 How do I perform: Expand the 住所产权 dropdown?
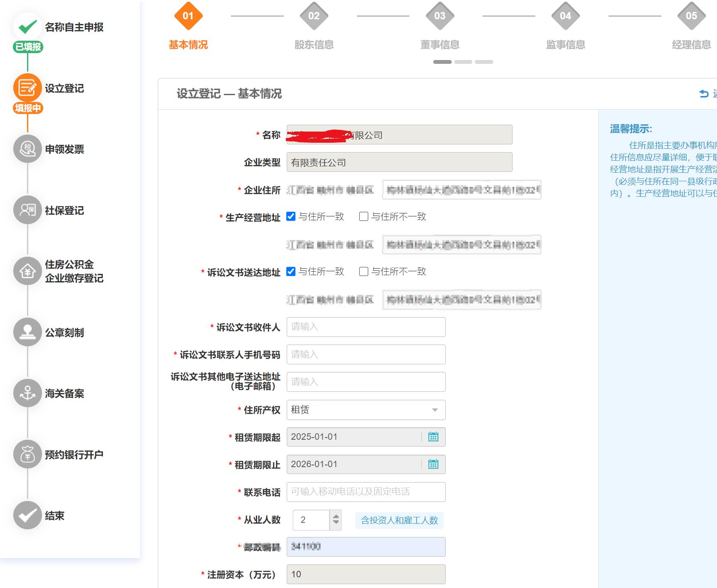click(x=435, y=410)
